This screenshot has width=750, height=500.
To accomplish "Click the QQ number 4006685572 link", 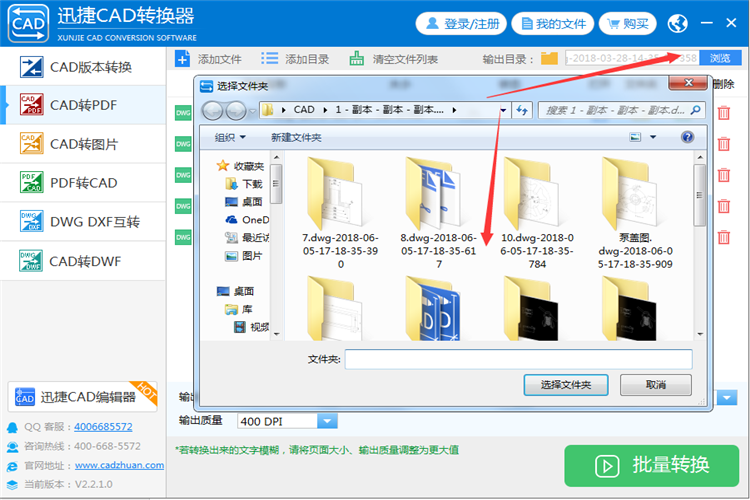I will point(103,426).
